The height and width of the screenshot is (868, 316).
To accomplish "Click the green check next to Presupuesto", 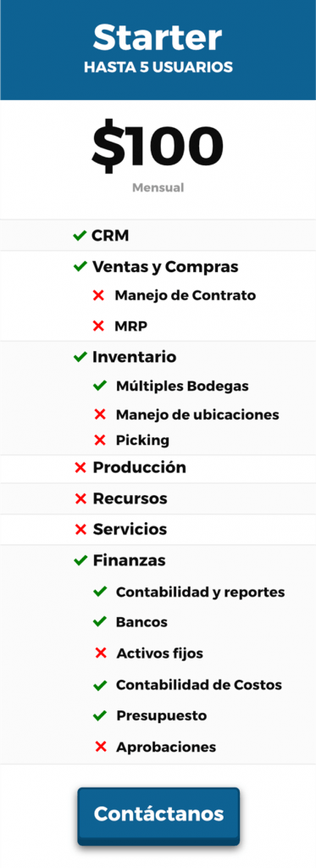I will point(100,716).
